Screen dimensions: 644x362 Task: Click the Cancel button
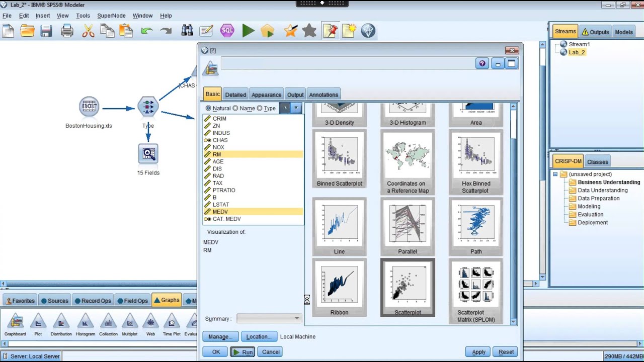[271, 352]
